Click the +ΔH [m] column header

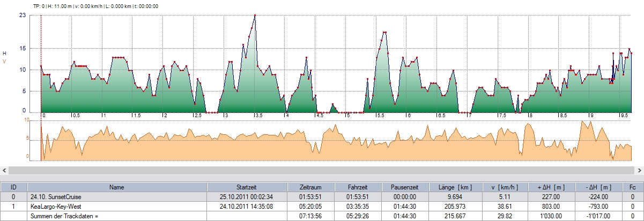pos(551,187)
